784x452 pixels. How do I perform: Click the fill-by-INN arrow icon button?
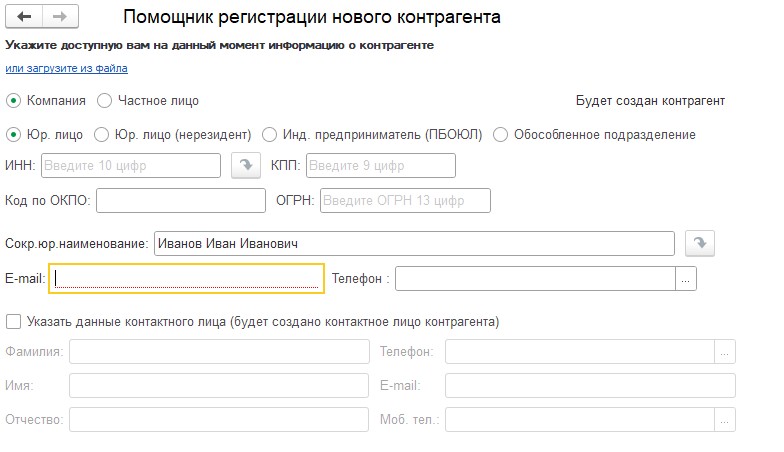(246, 166)
